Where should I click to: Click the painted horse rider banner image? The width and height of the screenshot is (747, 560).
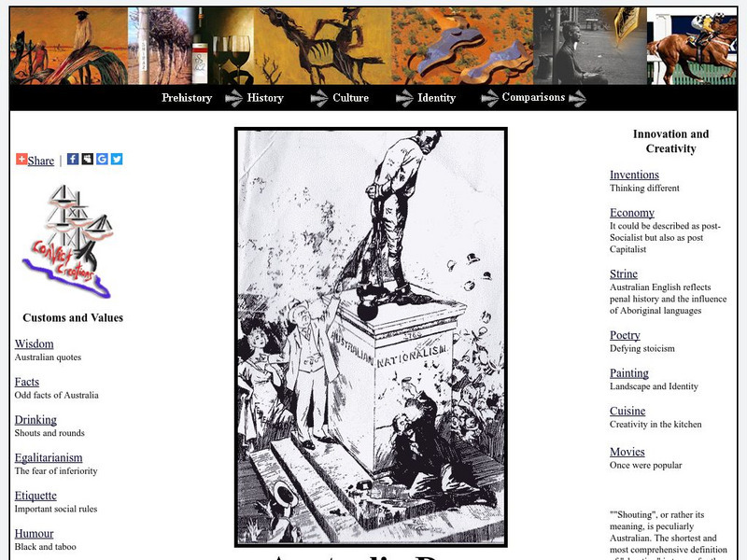[x=322, y=46]
